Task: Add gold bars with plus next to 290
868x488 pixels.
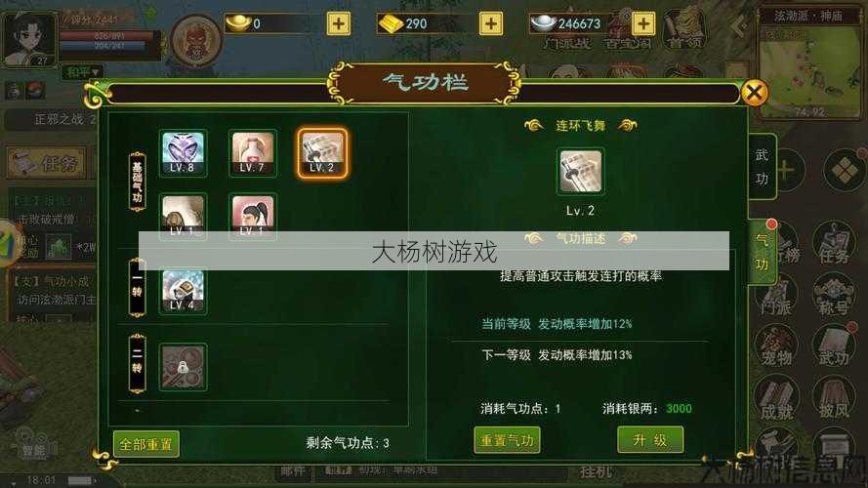Action: (490, 23)
